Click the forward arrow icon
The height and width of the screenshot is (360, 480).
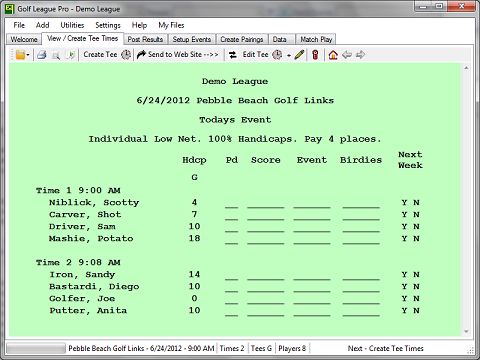(x=360, y=55)
